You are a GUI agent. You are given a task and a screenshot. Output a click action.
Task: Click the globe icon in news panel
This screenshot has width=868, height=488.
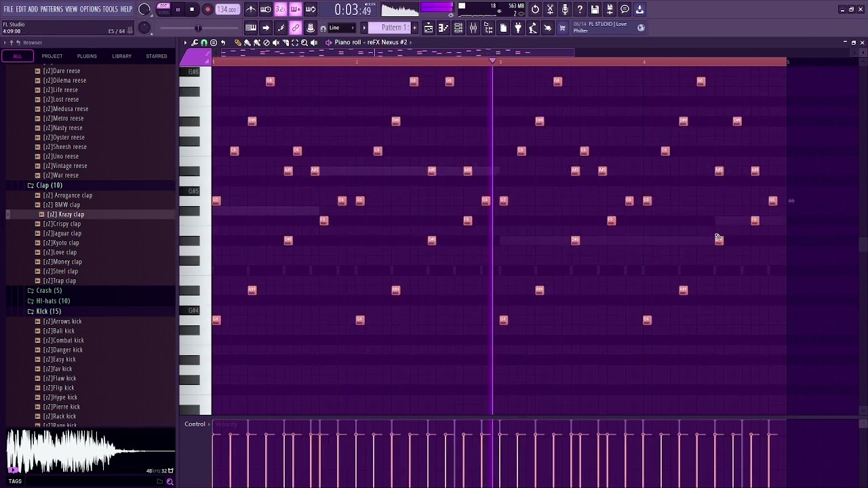pos(641,28)
